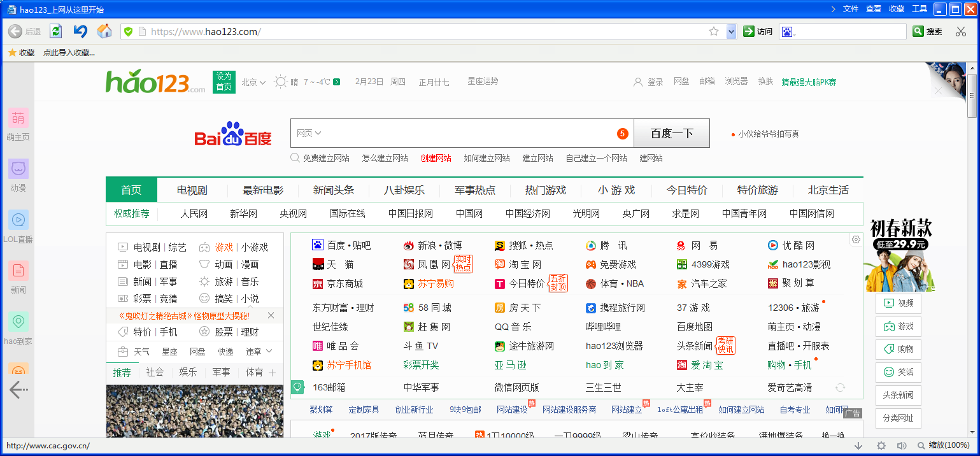Expand the address bar history dropdown arrow
The height and width of the screenshot is (456, 980).
731,31
